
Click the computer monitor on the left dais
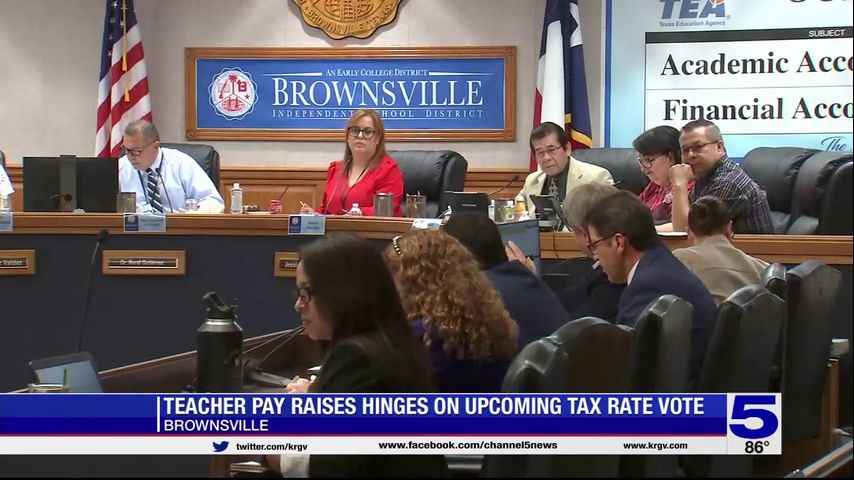point(70,184)
